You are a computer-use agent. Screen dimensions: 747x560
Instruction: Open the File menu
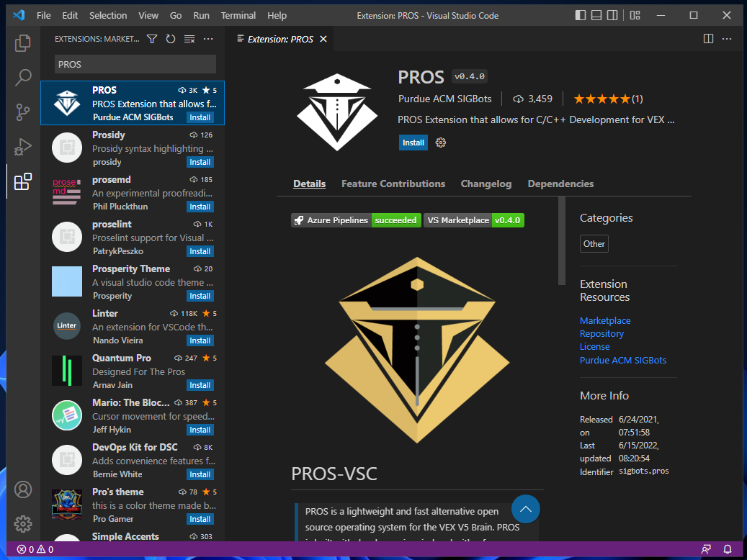coord(44,15)
